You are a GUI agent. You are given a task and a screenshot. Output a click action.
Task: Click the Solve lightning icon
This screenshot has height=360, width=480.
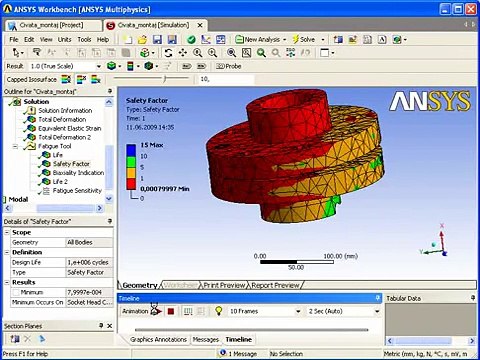coord(296,39)
